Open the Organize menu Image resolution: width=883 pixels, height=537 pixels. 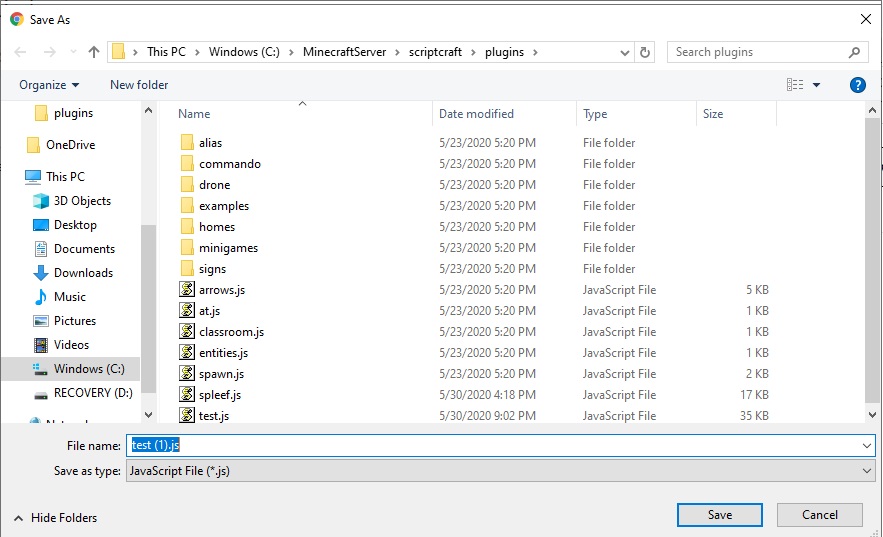pos(48,85)
